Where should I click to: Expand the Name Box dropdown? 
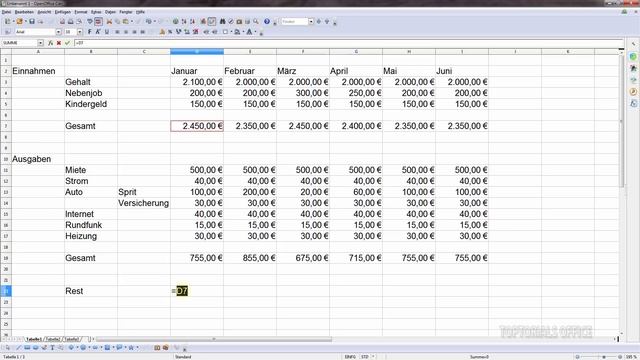tap(40, 43)
